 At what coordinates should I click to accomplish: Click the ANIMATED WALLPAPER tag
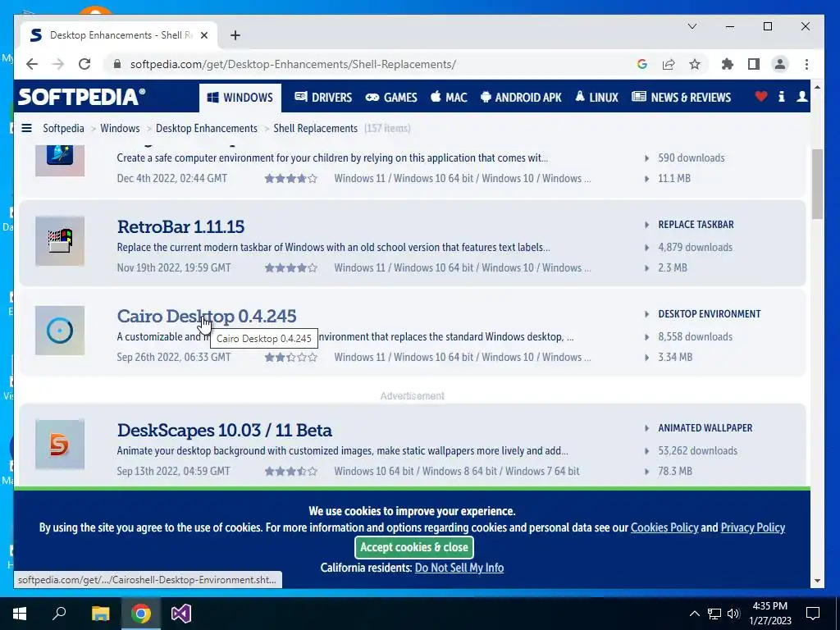click(x=705, y=428)
